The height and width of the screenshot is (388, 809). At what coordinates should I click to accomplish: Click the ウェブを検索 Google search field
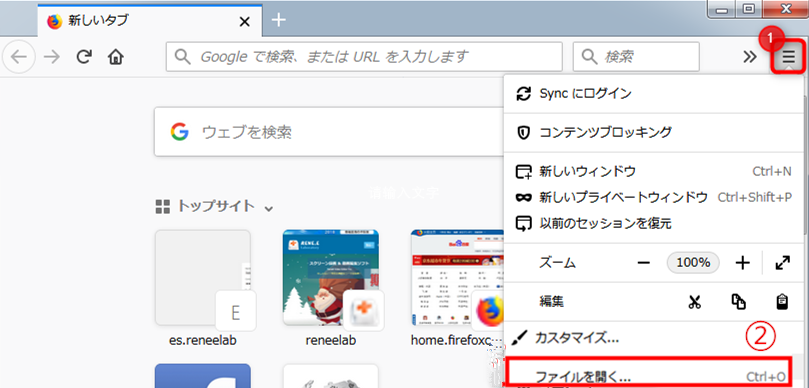pyautogui.click(x=330, y=132)
